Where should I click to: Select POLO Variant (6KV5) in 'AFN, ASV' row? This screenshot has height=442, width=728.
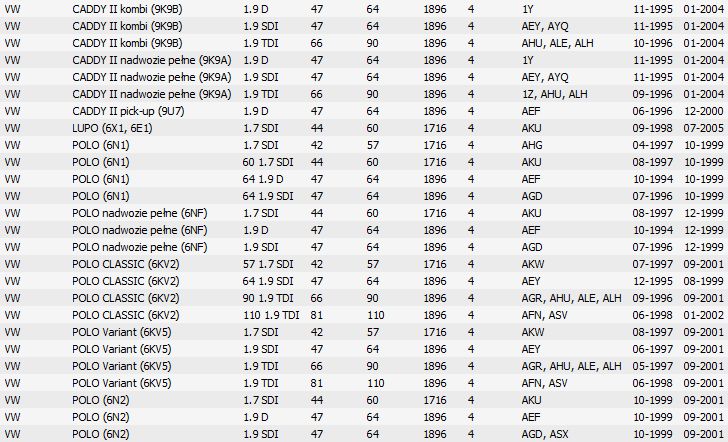coord(122,384)
